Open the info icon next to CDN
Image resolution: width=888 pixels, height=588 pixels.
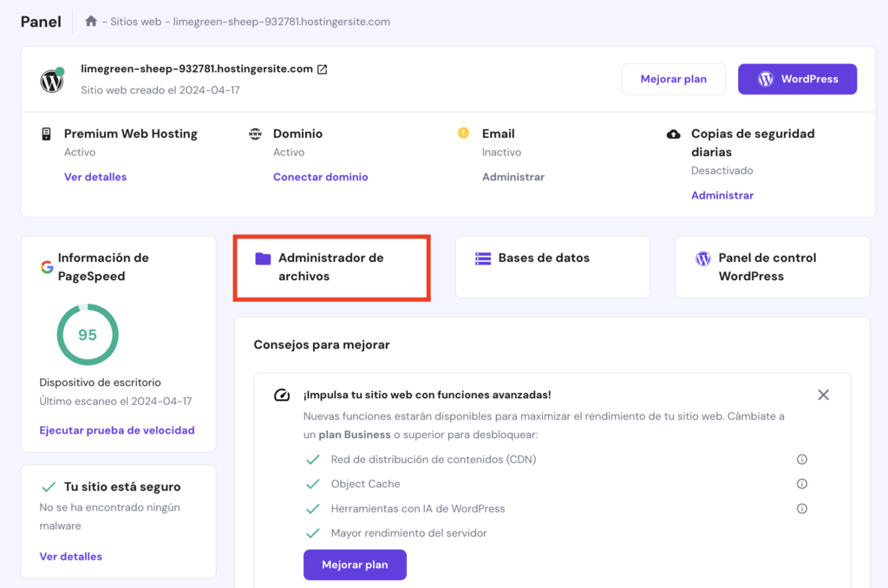coord(802,459)
